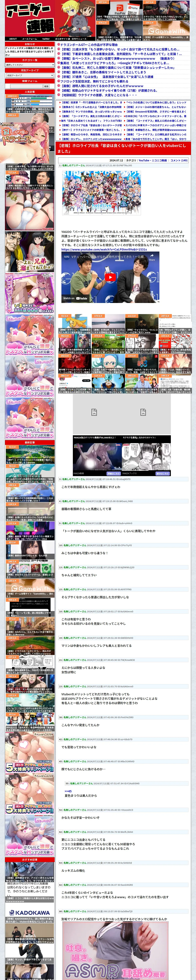Open the 【朗報】Switch「かまいたちの夜×3」 thumbnail
Viewport: 196px width, 980px height.
(142, 364)
